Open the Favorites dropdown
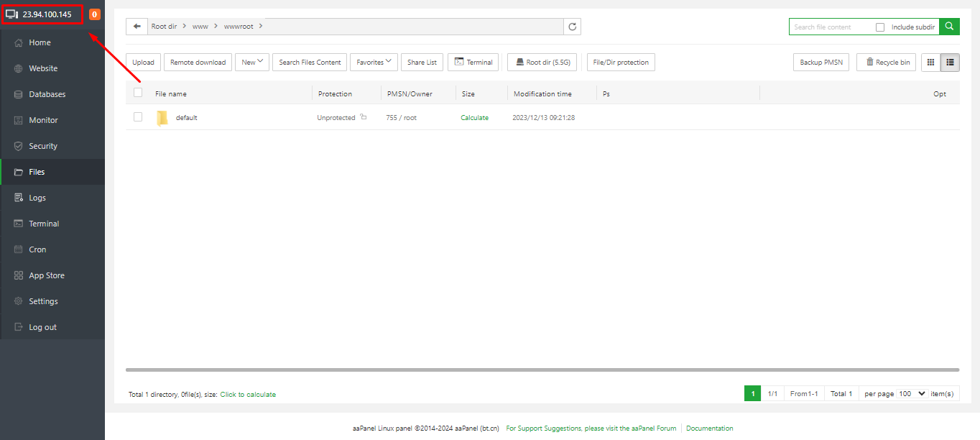The image size is (980, 440). [374, 63]
